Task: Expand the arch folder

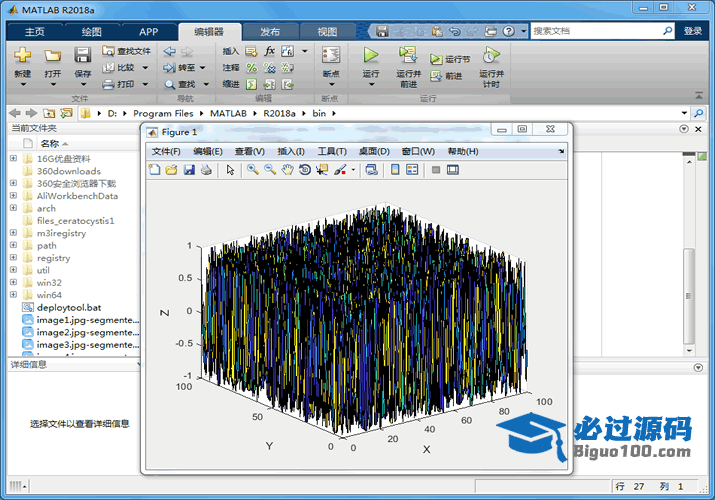Action: [x=13, y=208]
